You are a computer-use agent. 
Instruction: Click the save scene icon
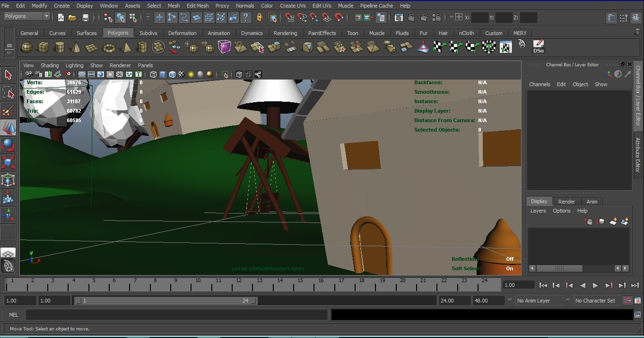pos(86,18)
